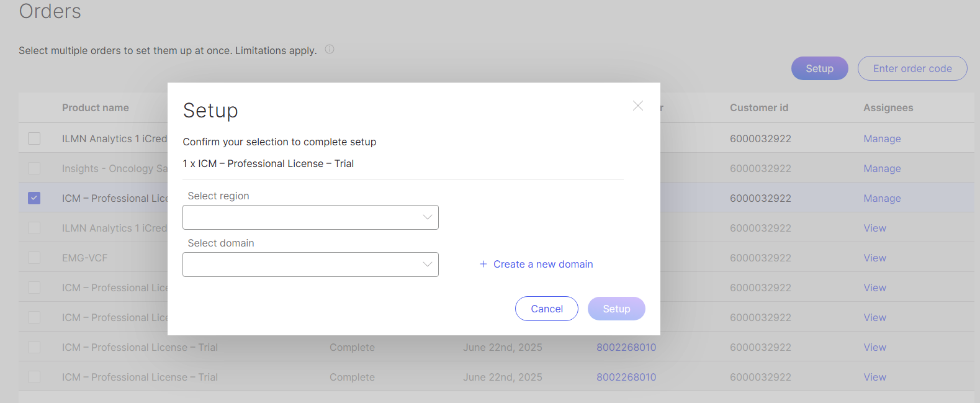
Task: Uncheck the selected ICM Professional License checkbox
Action: pos(34,198)
